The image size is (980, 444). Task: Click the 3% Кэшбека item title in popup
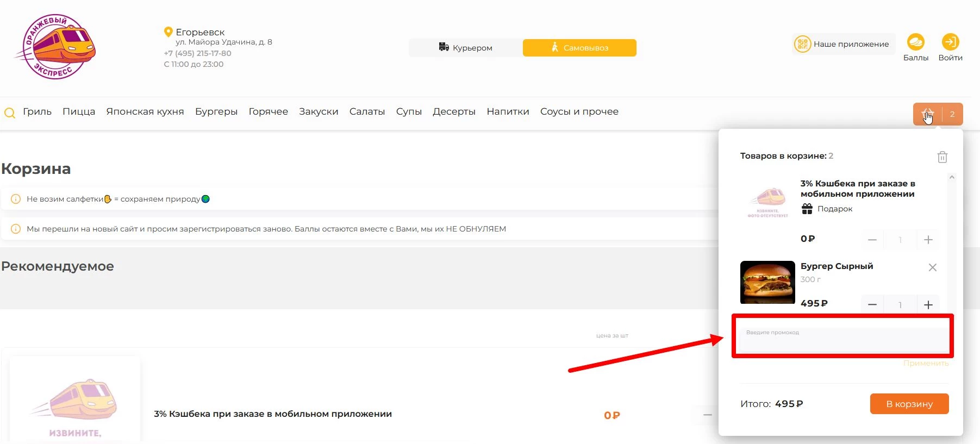pyautogui.click(x=858, y=189)
